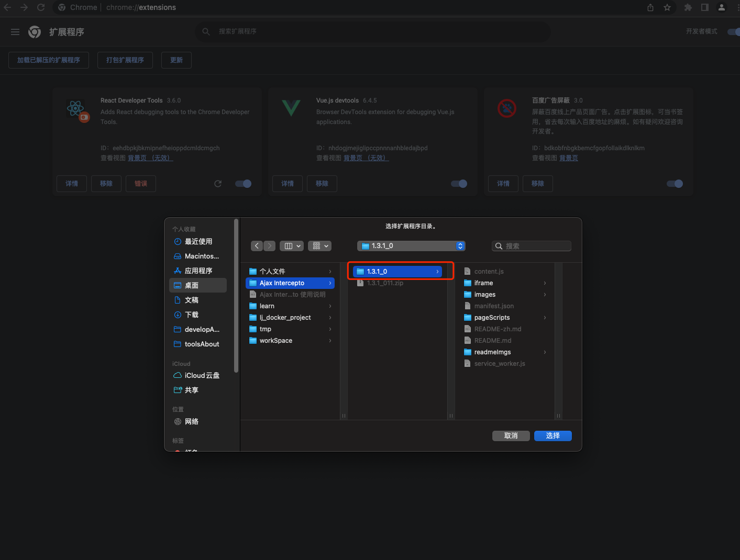Open the extensions puzzle icon
This screenshot has width=740, height=560.
coord(688,7)
